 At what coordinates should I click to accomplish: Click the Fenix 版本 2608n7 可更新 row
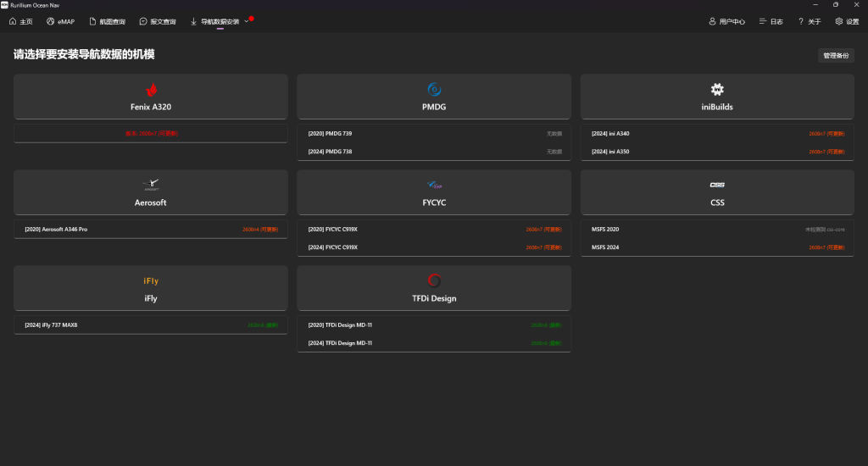click(x=151, y=133)
